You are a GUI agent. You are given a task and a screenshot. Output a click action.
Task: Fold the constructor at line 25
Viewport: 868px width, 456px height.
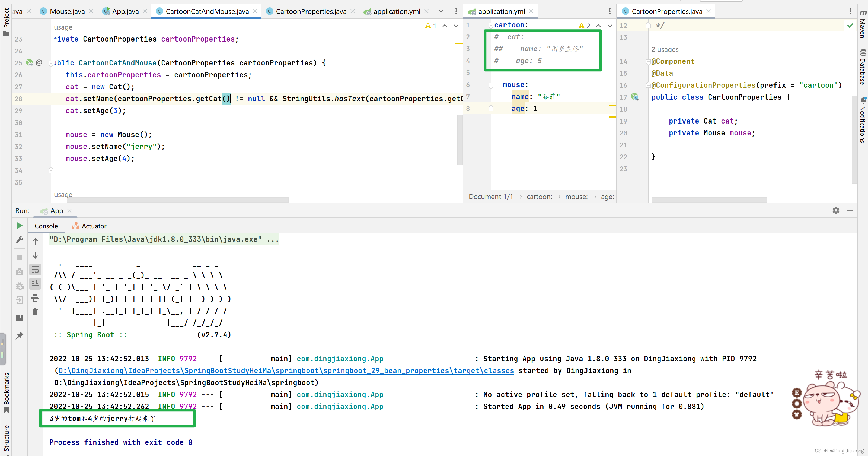(x=51, y=63)
